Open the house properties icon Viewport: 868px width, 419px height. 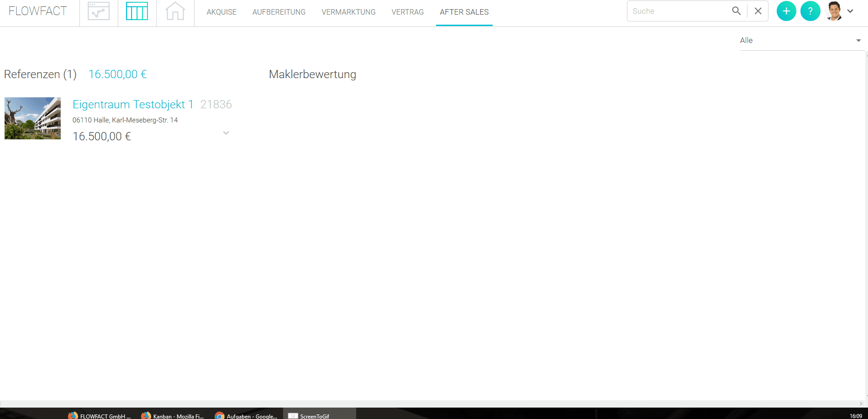click(175, 11)
